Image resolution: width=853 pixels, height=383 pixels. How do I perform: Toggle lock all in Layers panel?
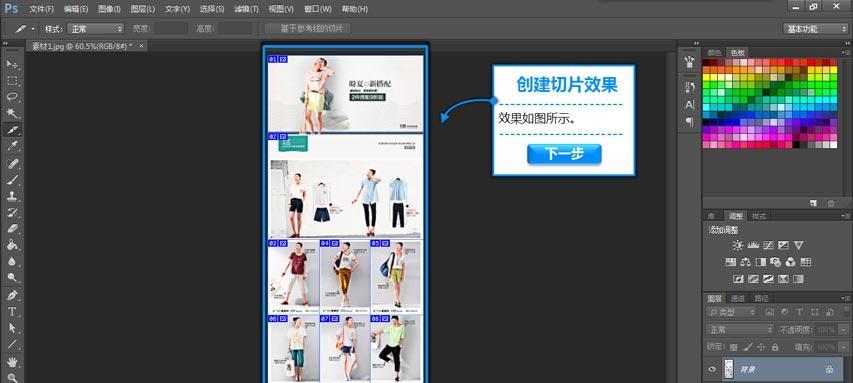coord(775,347)
